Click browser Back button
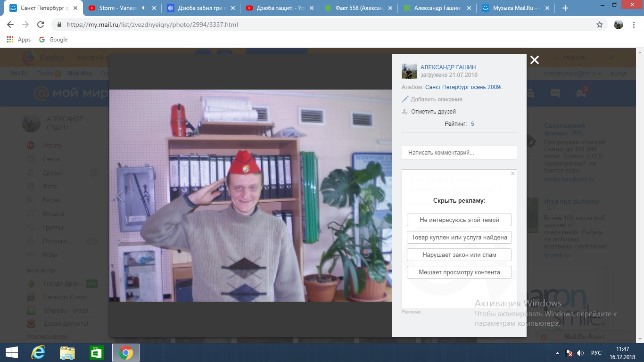 click(x=10, y=25)
